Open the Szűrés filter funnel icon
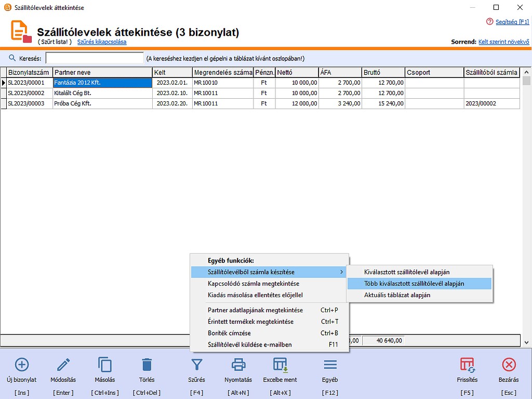This screenshot has height=399, width=532. point(197,364)
